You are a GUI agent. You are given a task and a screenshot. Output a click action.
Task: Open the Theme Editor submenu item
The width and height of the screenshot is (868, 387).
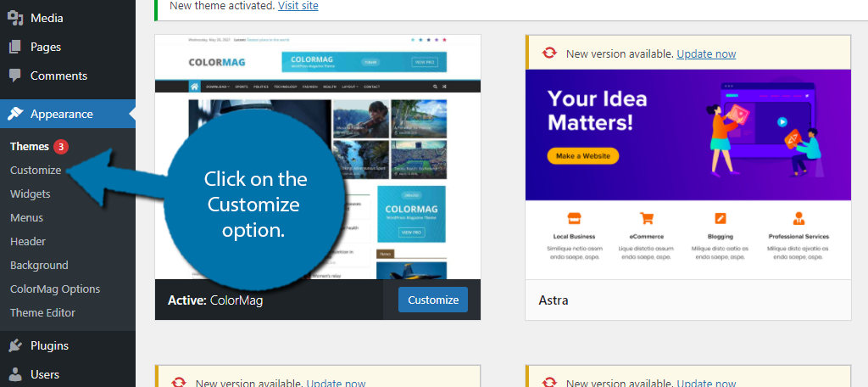point(42,312)
